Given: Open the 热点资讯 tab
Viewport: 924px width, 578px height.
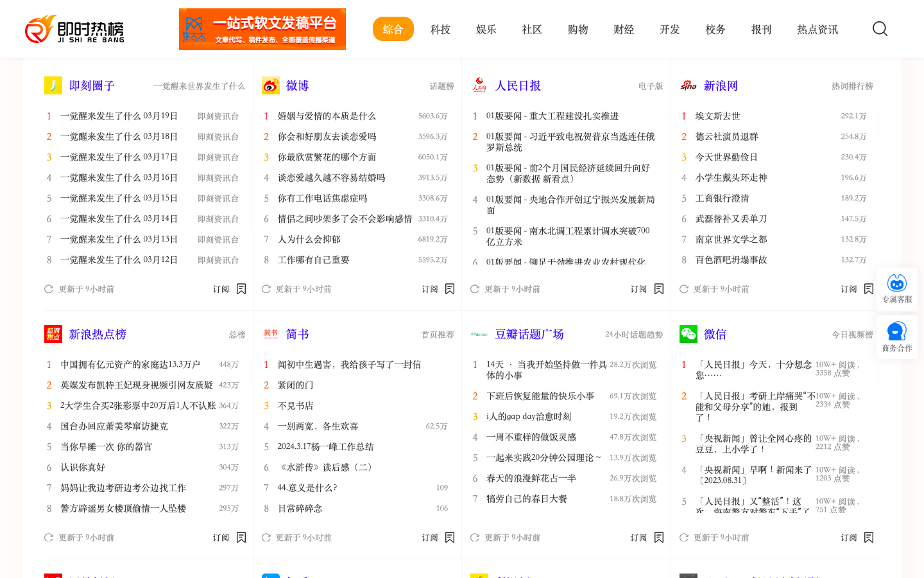Looking at the screenshot, I should pyautogui.click(x=817, y=30).
